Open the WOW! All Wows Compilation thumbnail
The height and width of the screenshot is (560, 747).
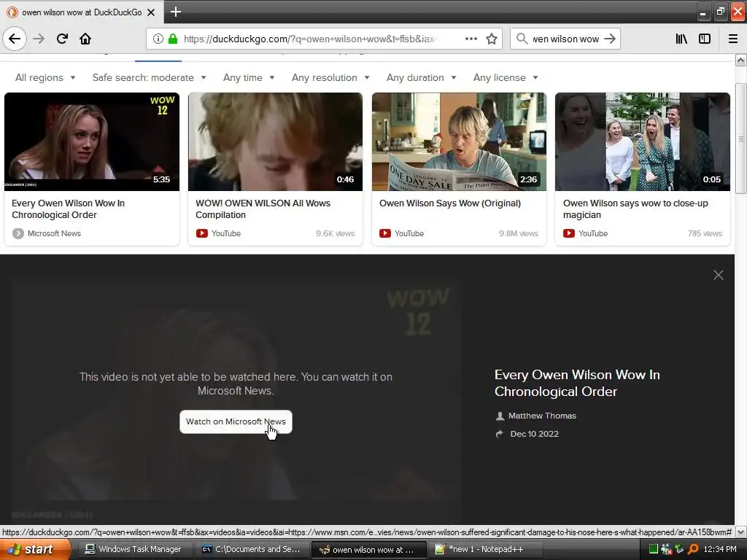pyautogui.click(x=275, y=142)
